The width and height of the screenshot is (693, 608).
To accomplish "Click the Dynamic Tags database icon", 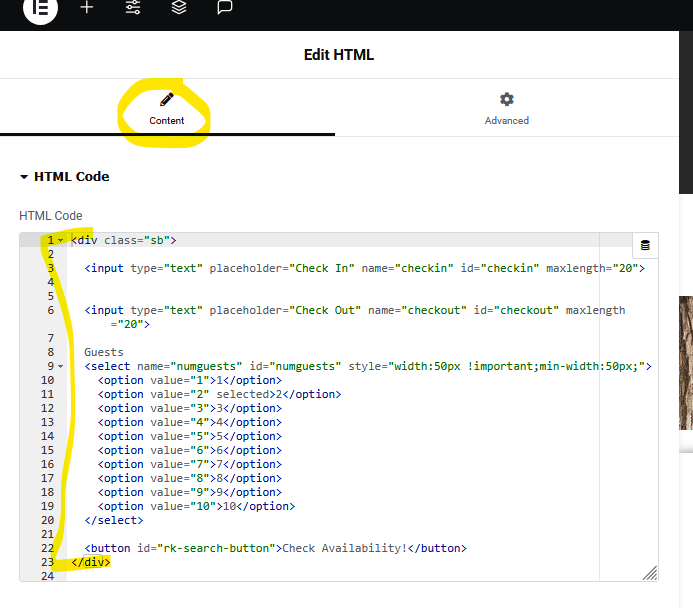I will 645,246.
